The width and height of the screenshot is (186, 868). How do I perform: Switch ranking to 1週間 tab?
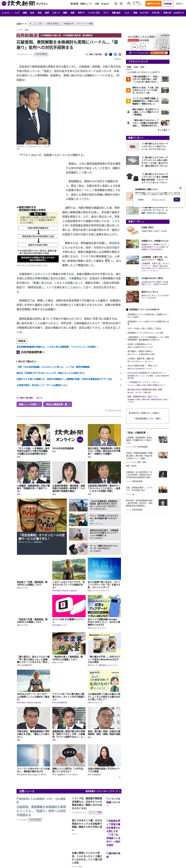click(x=136, y=67)
